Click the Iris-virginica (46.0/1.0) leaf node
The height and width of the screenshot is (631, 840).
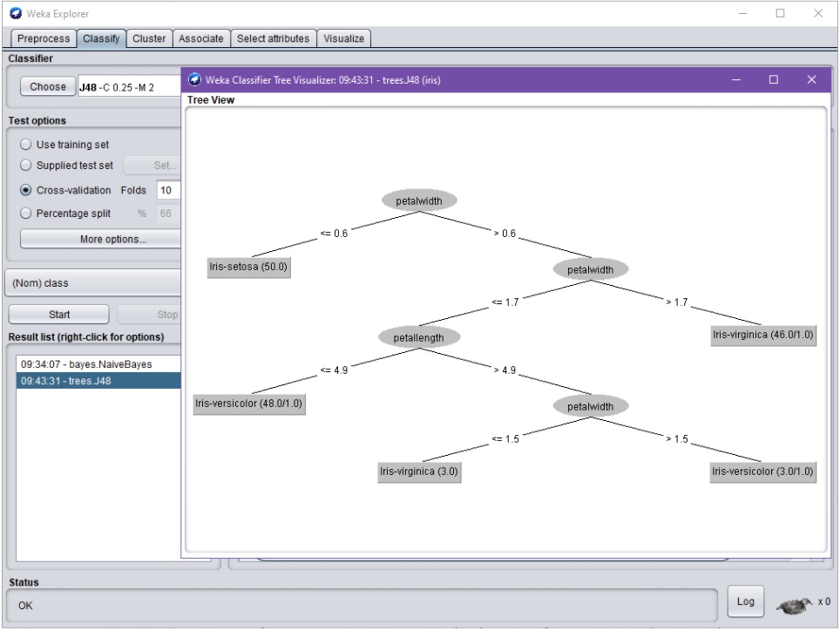coord(763,336)
